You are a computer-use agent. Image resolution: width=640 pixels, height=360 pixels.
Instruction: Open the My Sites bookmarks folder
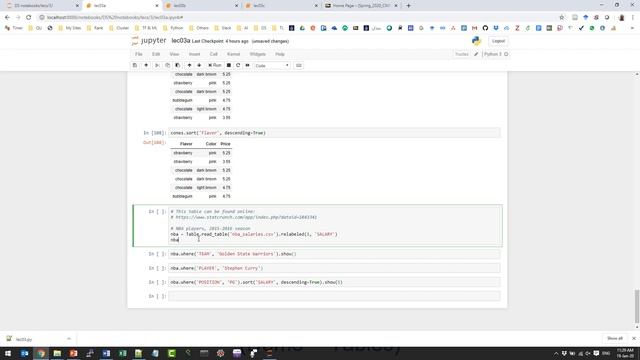[x=70, y=28]
